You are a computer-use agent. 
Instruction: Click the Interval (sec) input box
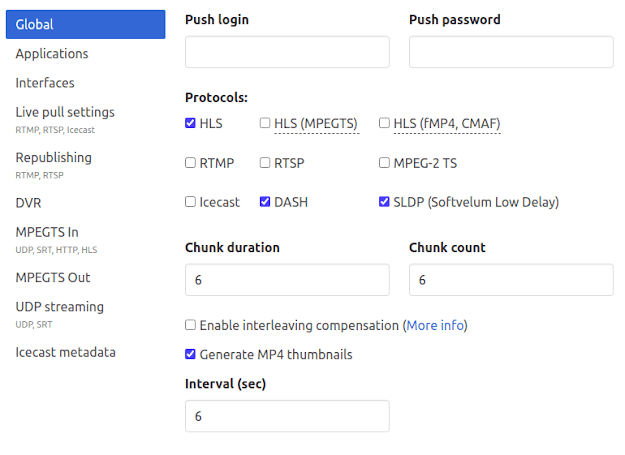click(287, 416)
